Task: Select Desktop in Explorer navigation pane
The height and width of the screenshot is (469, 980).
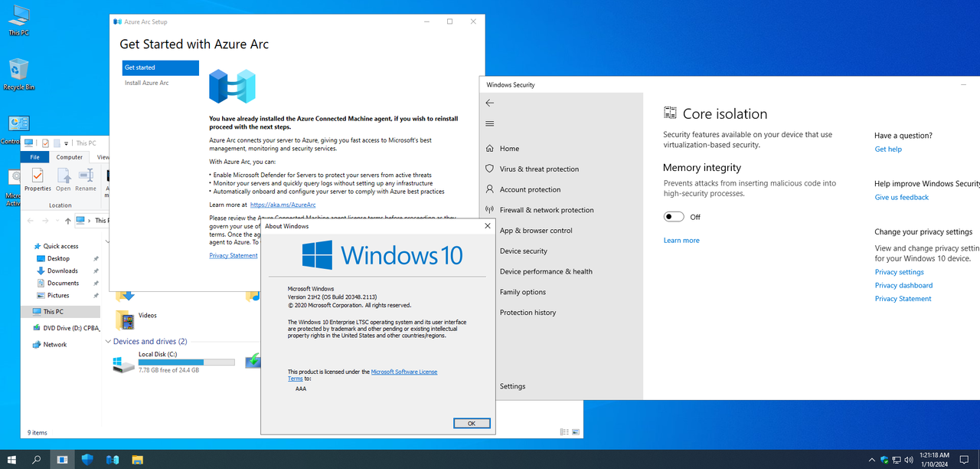Action: [58, 259]
